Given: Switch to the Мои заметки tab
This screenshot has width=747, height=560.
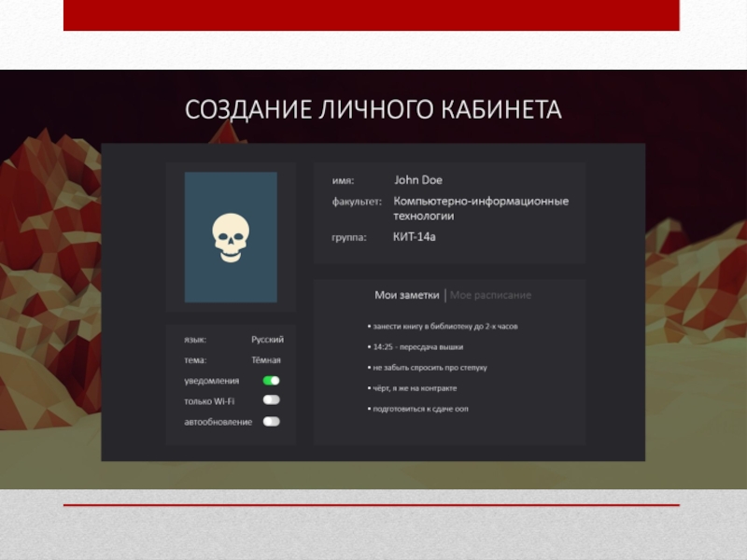Looking at the screenshot, I should pyautogui.click(x=406, y=295).
